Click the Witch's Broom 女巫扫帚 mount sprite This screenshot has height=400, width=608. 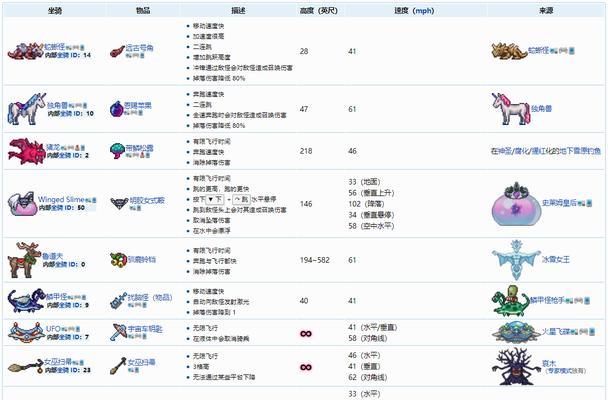click(26, 366)
